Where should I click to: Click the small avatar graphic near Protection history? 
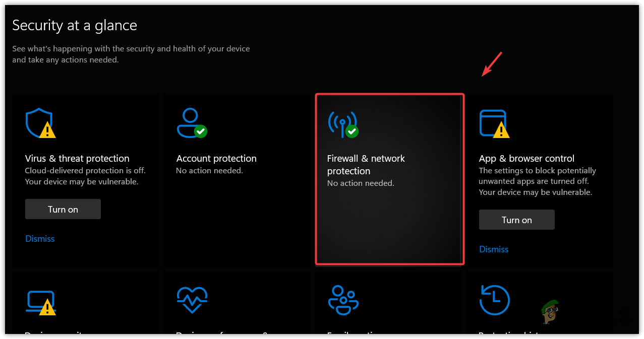point(550,312)
